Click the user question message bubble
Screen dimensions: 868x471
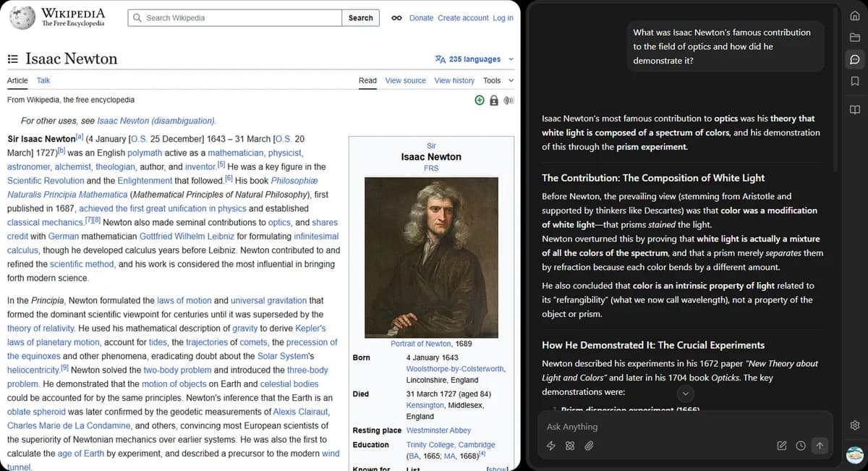point(725,46)
